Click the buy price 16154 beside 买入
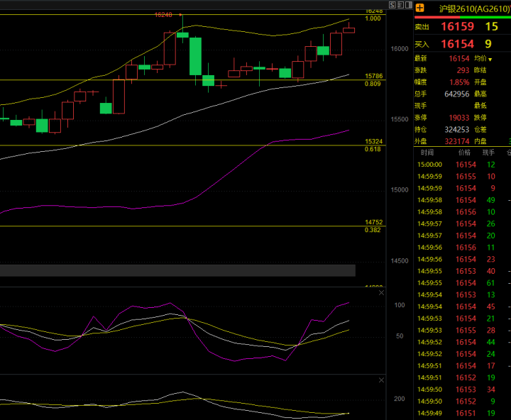 tap(458, 44)
